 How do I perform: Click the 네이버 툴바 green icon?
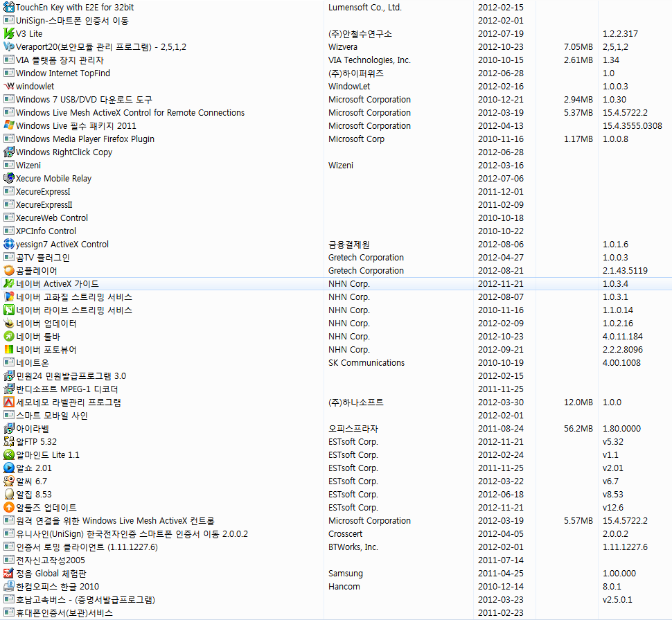[x=8, y=336]
